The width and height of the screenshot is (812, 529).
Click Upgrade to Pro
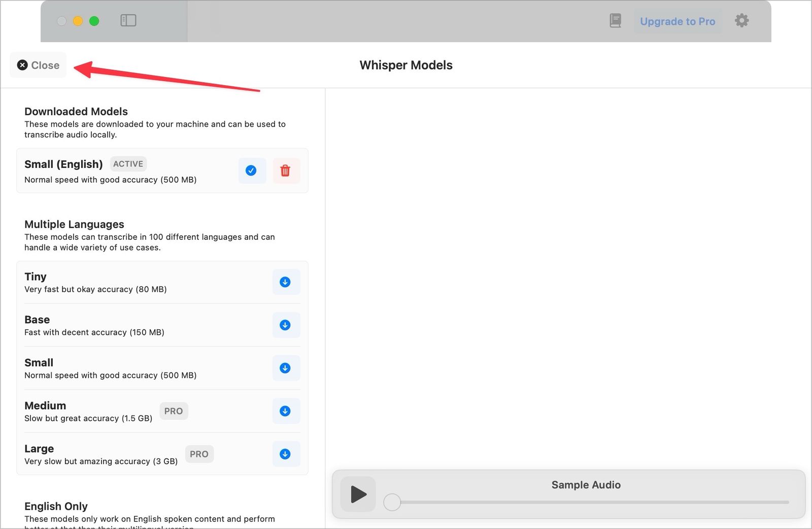point(678,21)
